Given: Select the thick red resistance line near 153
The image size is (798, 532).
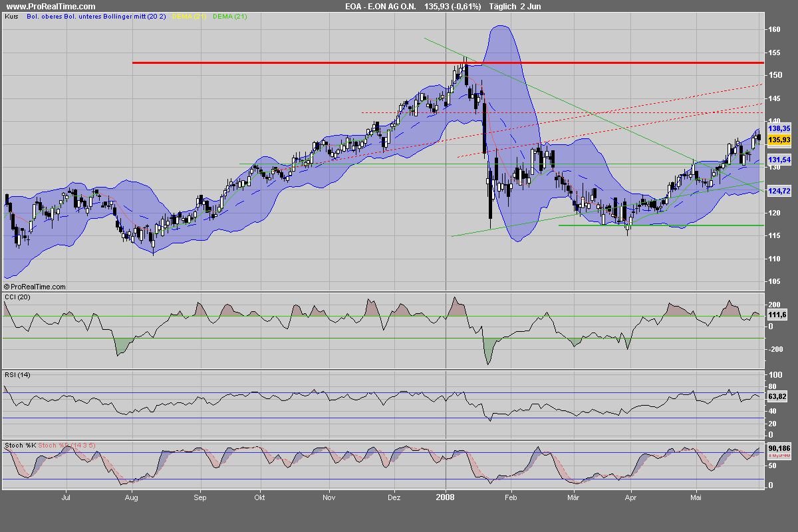Looking at the screenshot, I should [x=448, y=63].
